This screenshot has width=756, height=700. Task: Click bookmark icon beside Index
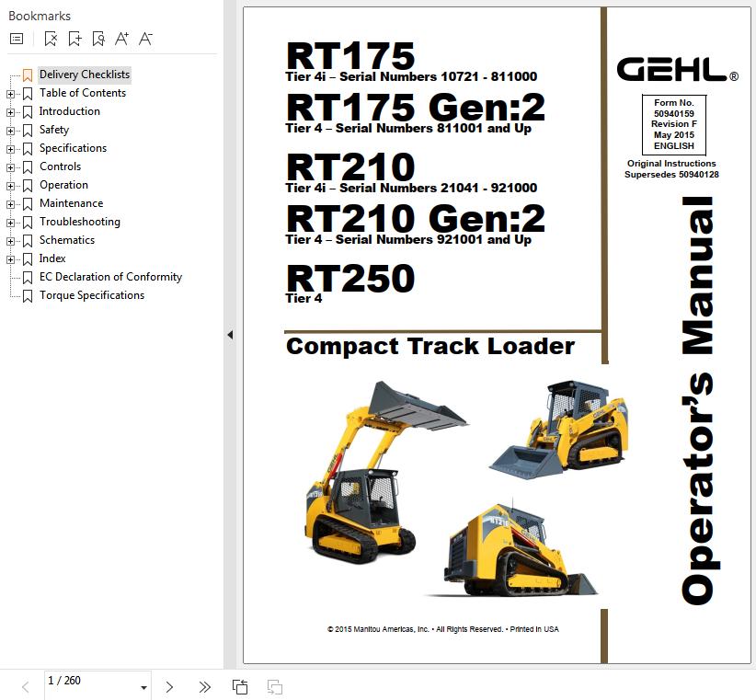28,258
